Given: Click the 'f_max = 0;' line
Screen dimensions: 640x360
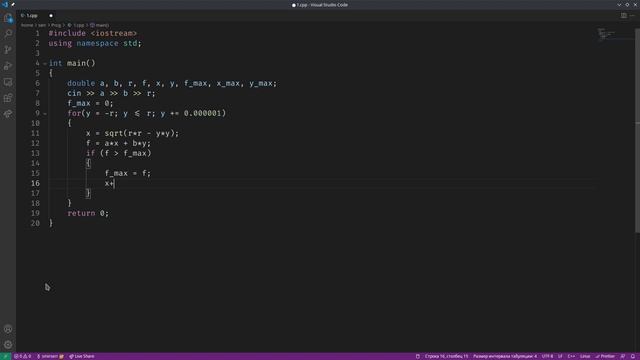Looking at the screenshot, I should coord(90,103).
